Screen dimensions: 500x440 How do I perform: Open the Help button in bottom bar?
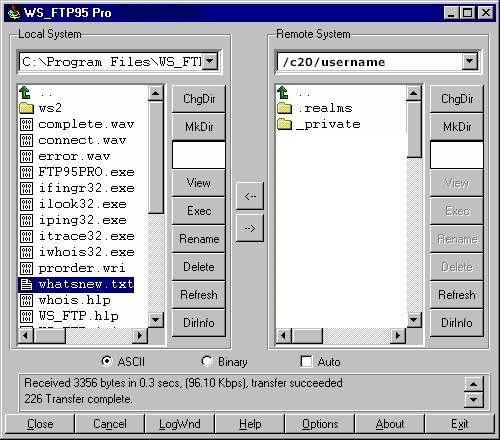[250, 424]
